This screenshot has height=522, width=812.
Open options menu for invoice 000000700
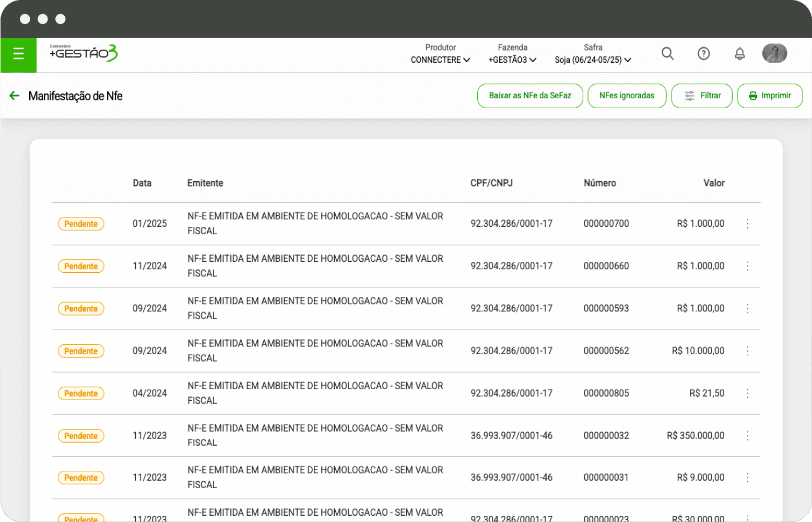coord(747,224)
